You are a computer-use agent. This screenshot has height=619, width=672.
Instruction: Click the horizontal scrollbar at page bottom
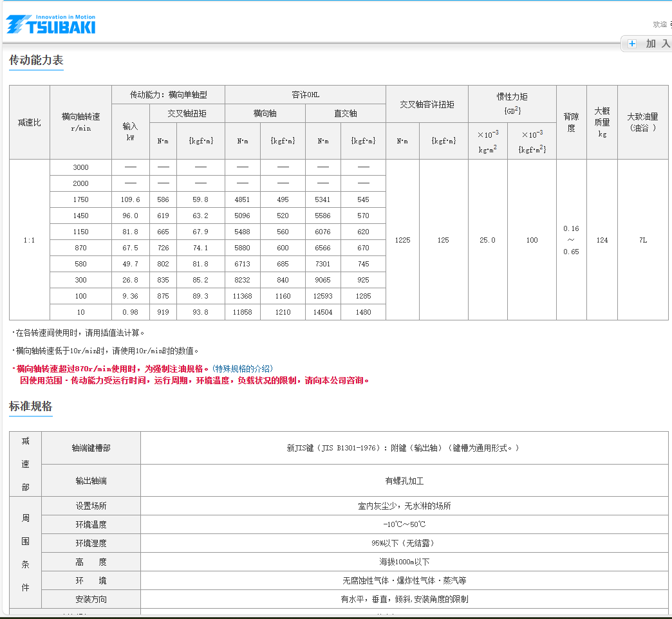pos(335,616)
